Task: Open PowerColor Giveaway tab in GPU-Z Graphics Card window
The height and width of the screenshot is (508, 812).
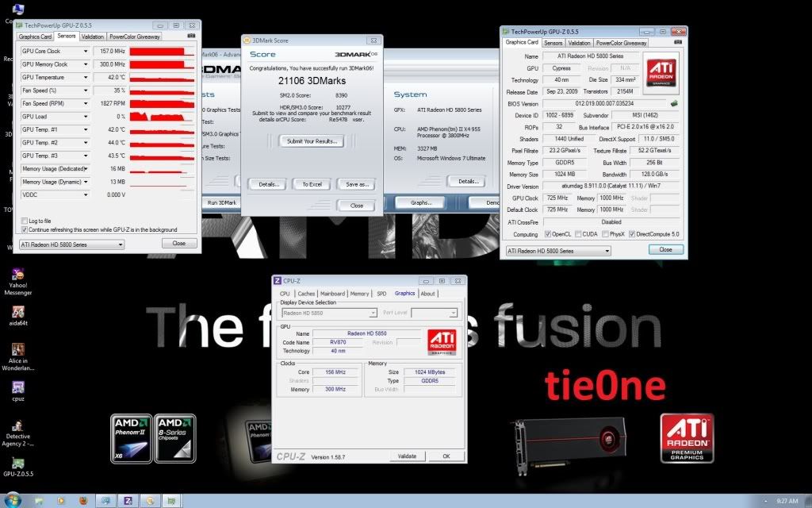Action: point(621,43)
